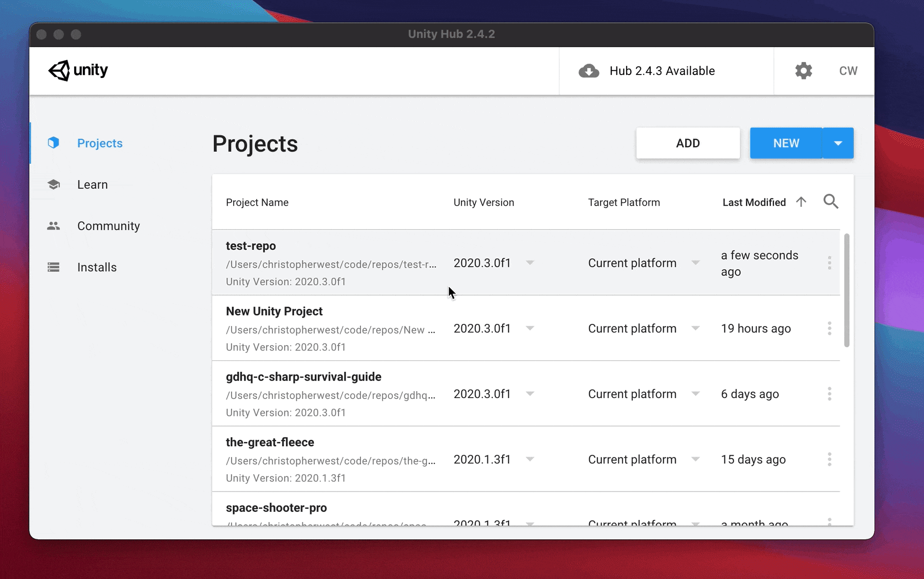
Task: Expand Unity Version dropdown for test-repo
Action: (x=530, y=263)
